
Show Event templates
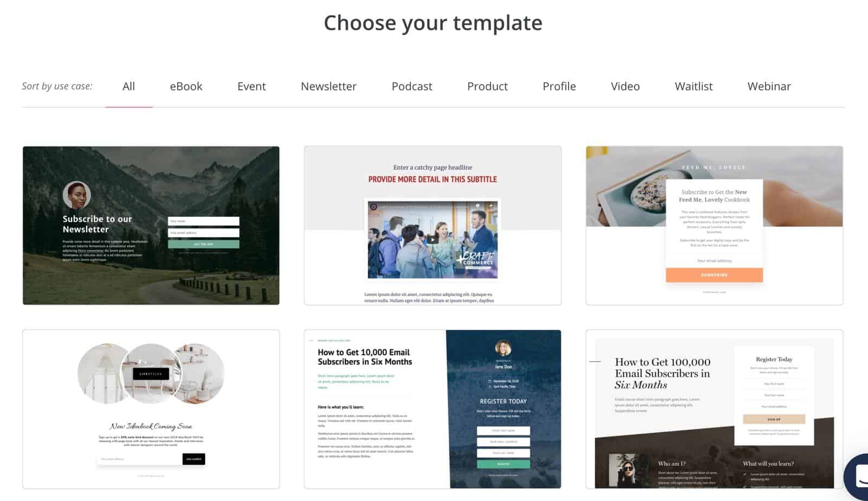(252, 86)
